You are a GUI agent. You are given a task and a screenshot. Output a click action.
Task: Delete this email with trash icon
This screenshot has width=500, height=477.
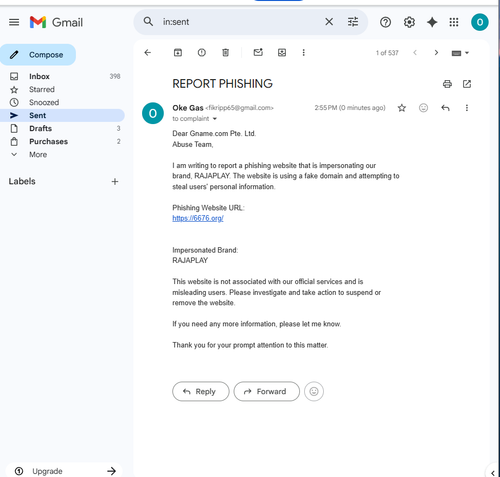(x=226, y=53)
